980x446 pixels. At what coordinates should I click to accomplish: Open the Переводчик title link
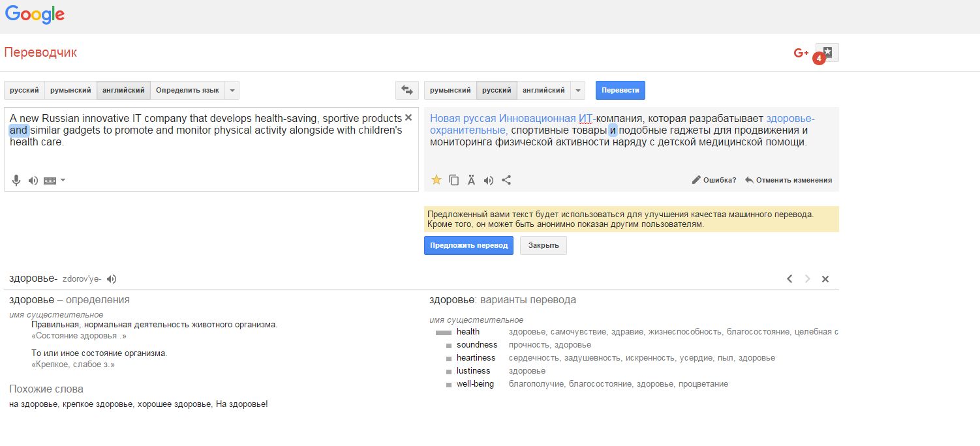click(x=40, y=52)
